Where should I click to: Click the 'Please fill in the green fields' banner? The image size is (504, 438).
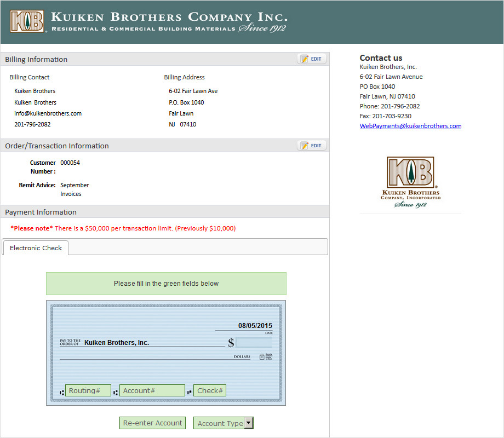(166, 284)
